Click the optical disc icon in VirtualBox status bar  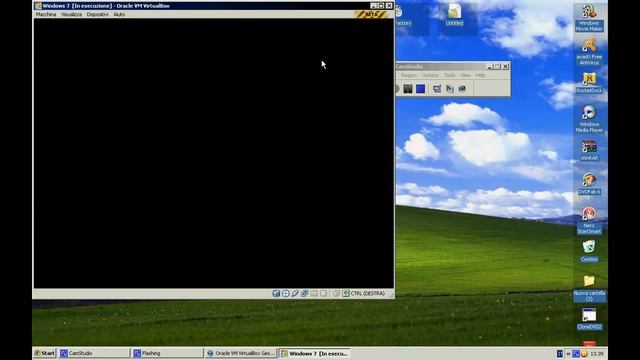click(x=286, y=293)
